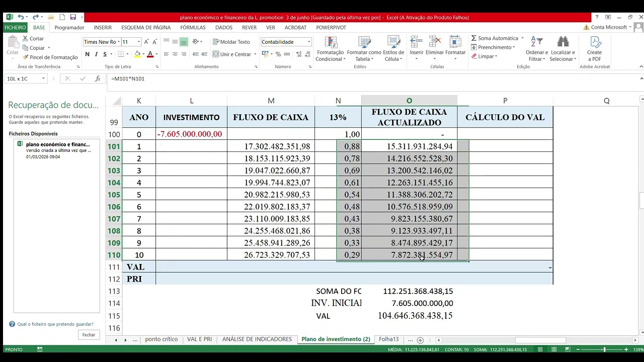Click the Cortar (cut) scissors icon
Image resolution: width=644 pixels, height=362 pixels.
[25, 39]
